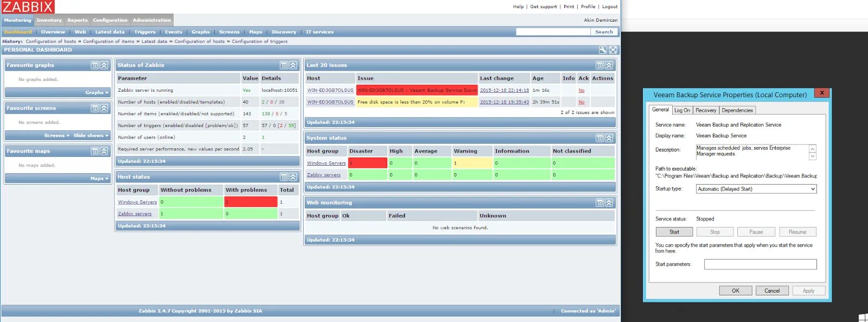Viewport: 868px width, 322px height.
Task: Collapse the Last 20 issues widget
Action: pyautogui.click(x=609, y=65)
